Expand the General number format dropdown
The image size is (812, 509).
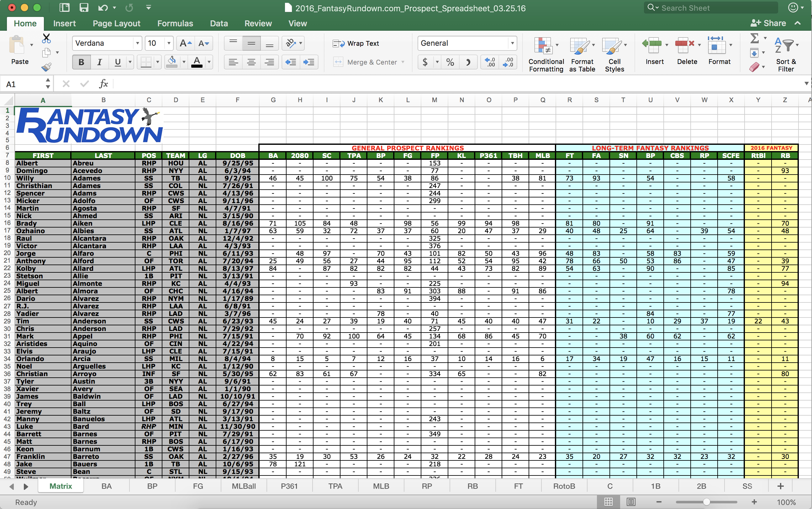click(512, 43)
